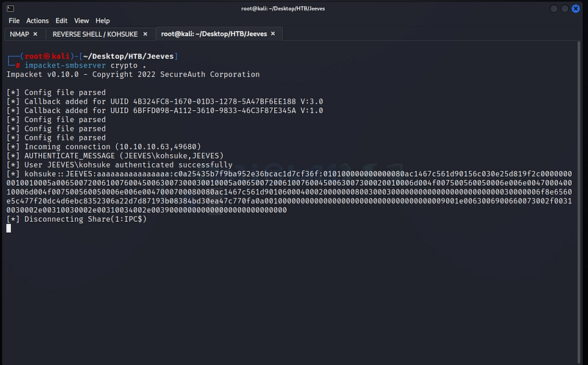Image resolution: width=588 pixels, height=365 pixels.
Task: Click the Impacket v0.10.0 copyright line
Action: (133, 74)
